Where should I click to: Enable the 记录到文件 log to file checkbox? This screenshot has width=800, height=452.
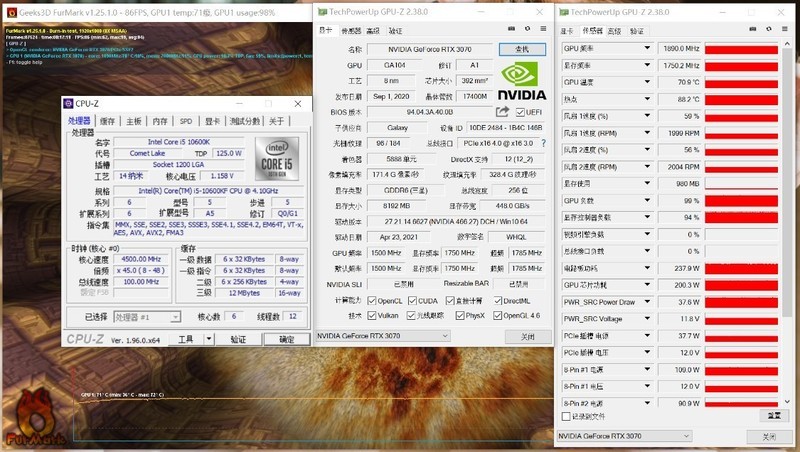(565, 416)
